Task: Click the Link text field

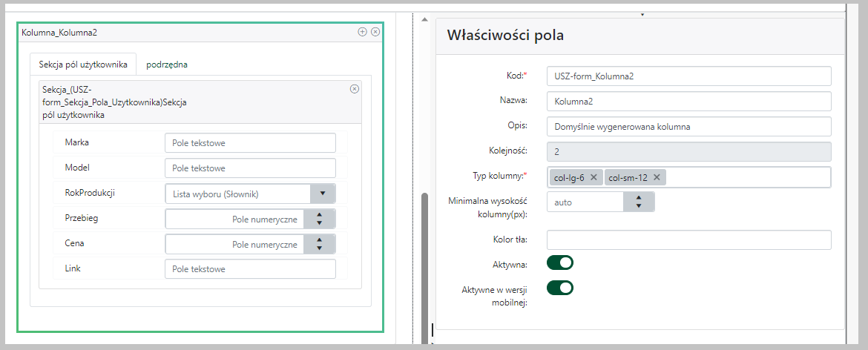Action: tap(250, 269)
